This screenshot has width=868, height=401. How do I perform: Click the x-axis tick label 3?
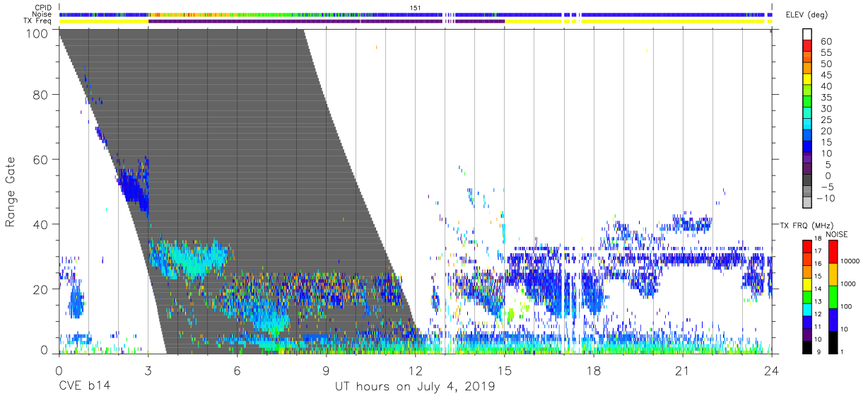[x=147, y=371]
